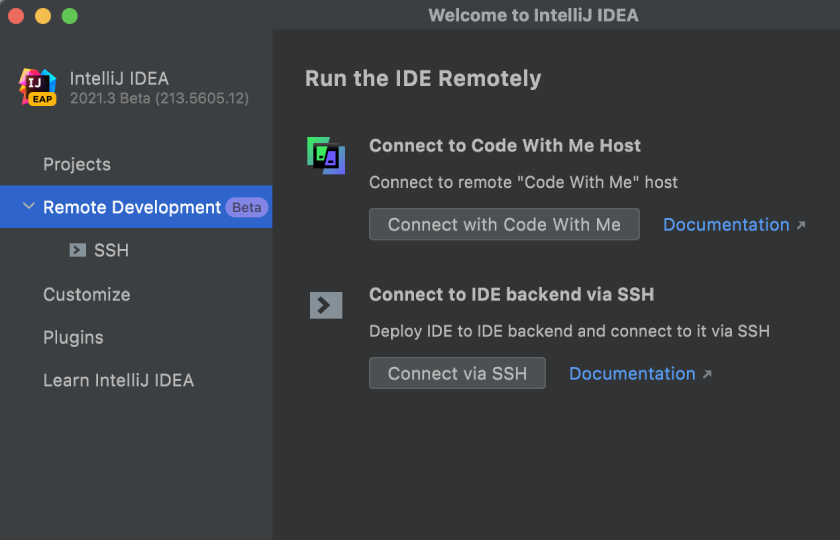Click the green maximize window button

point(70,16)
